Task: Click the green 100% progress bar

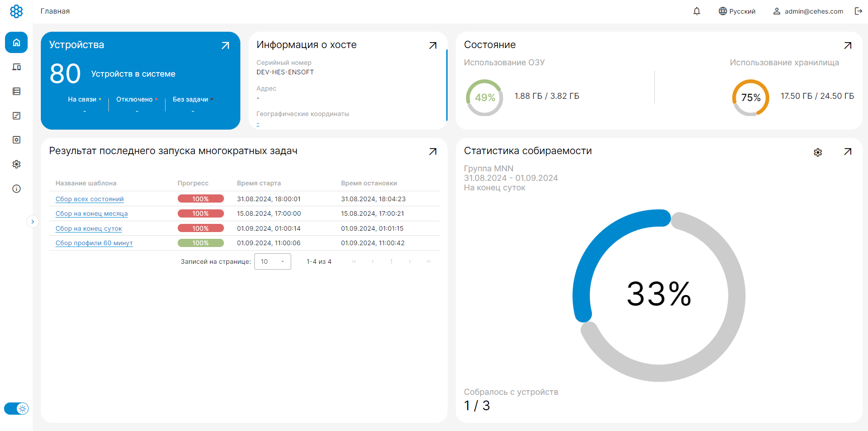Action: click(200, 243)
